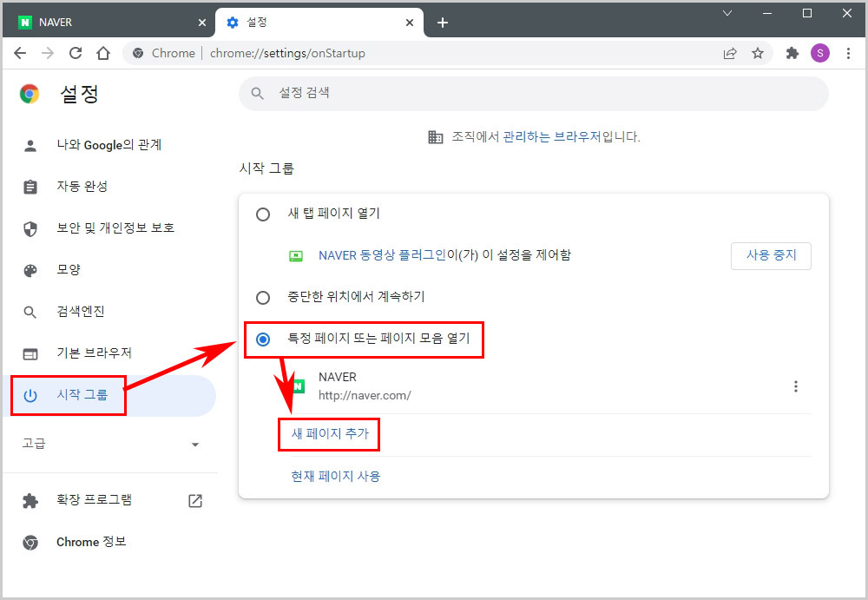
Task: Click the NAVER 동영상 플러그인 extension icon
Action: (x=296, y=256)
